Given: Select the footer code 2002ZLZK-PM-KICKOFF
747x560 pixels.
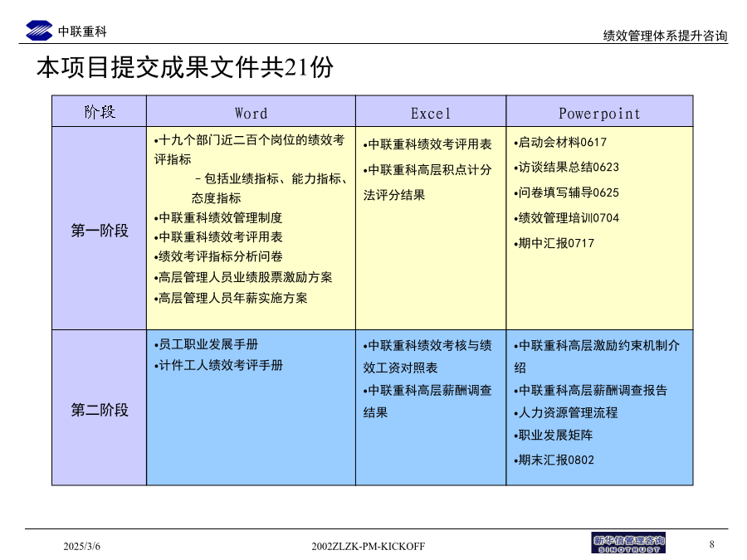Looking at the screenshot, I should coord(369,546).
